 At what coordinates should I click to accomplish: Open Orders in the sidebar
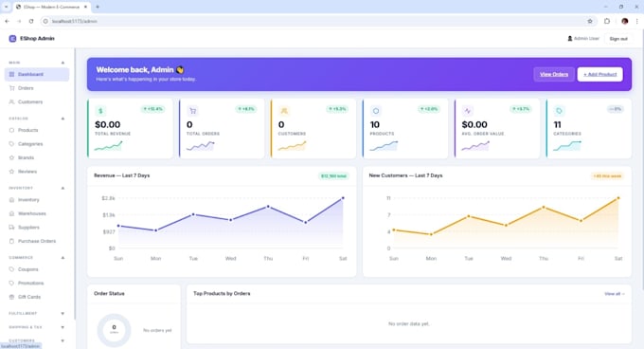point(37,88)
